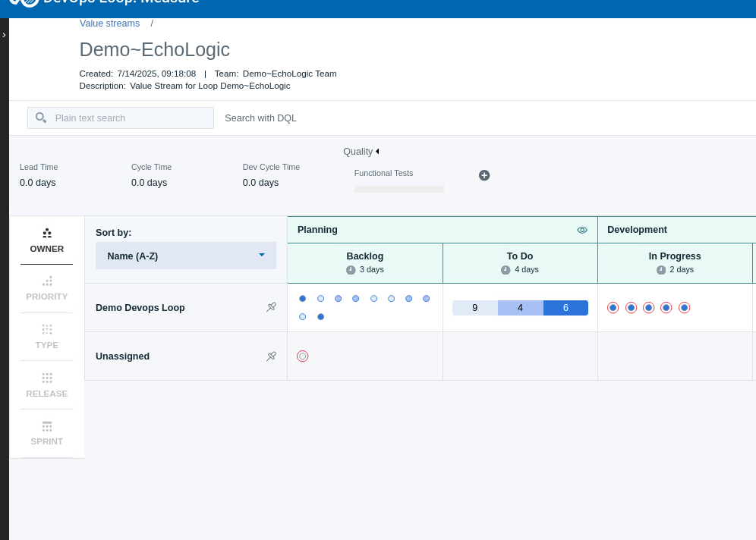Screen dimensions: 756x540
Task: Select the To Do segment showing 6
Action: 565,308
